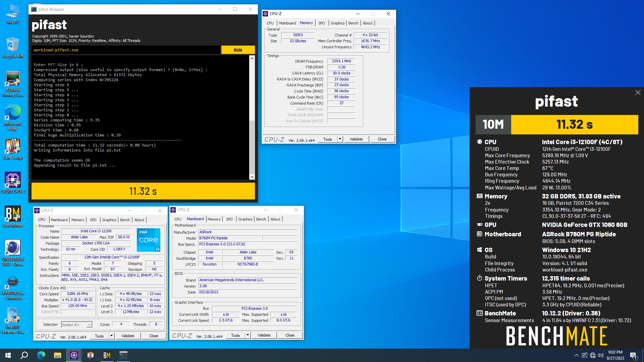Open CPUID CPU-Z desktop icon
This screenshot has height=362, width=644.
(x=13, y=183)
